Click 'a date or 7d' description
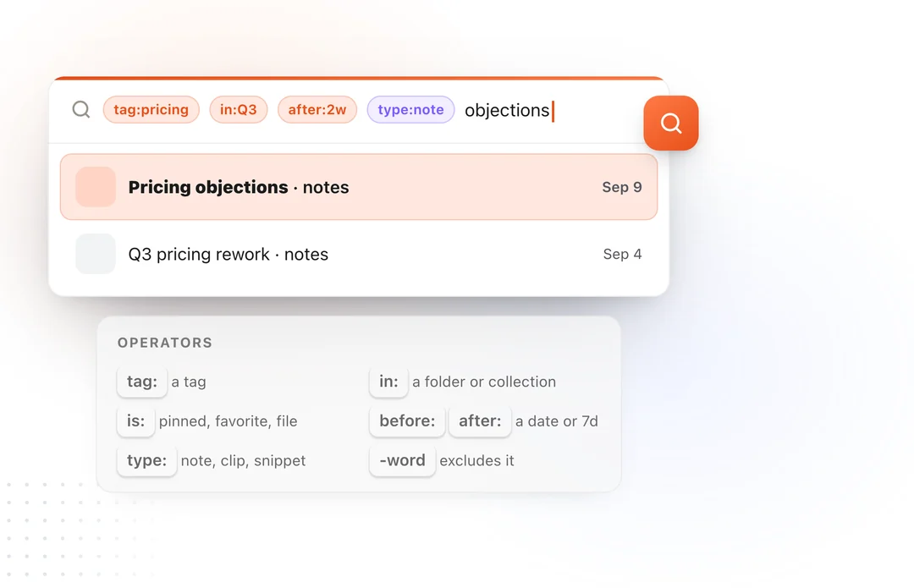914x588 pixels. 557,421
